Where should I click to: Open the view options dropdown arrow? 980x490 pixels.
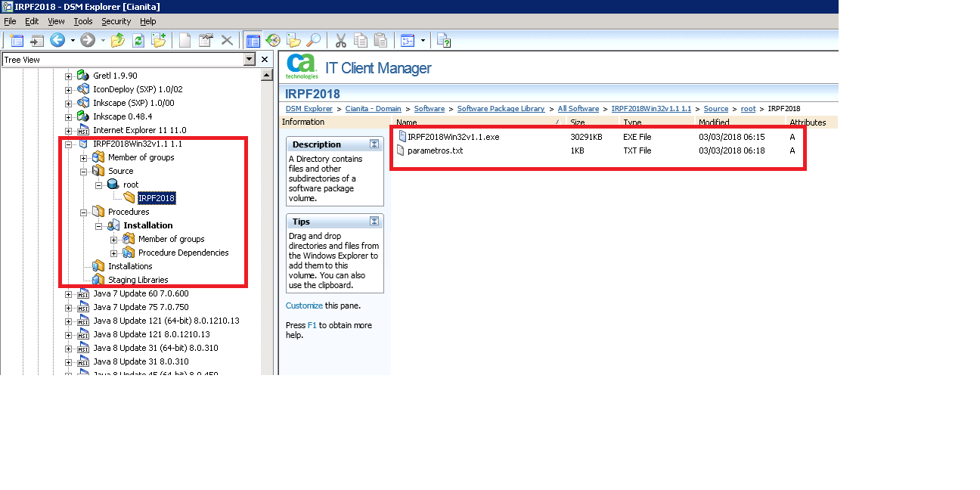point(423,41)
